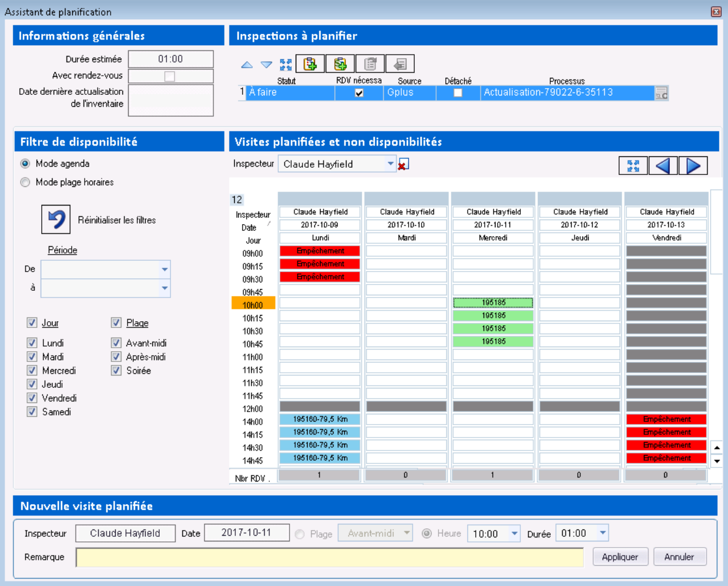This screenshot has height=586, width=728.
Task: Move inspection up with the up arrow
Action: click(x=247, y=64)
